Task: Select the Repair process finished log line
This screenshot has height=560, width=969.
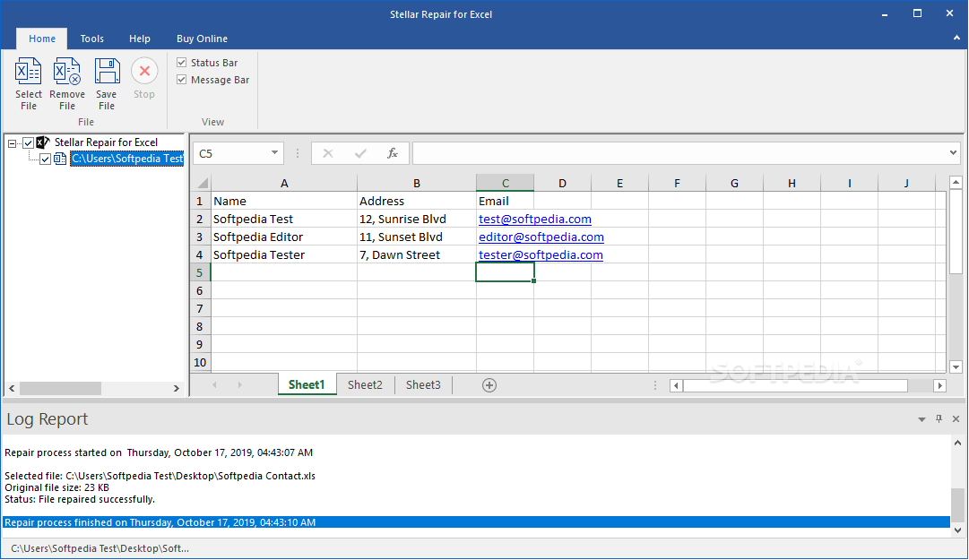Action: [476, 522]
